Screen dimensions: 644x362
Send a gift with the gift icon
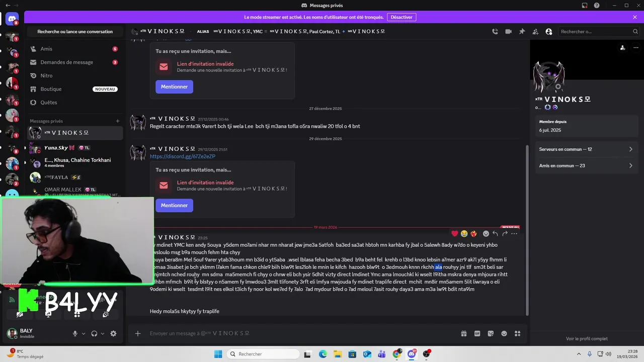click(464, 333)
